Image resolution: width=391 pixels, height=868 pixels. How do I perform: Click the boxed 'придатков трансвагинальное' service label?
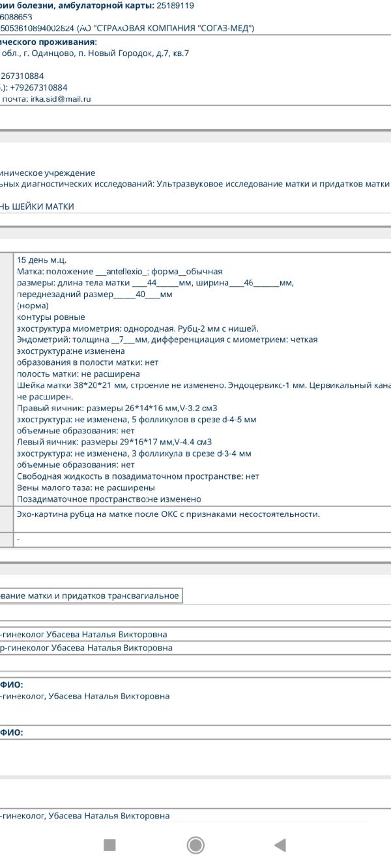click(90, 596)
